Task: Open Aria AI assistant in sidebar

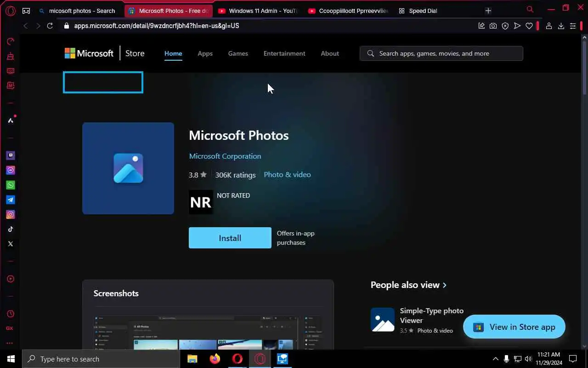Action: tap(10, 121)
